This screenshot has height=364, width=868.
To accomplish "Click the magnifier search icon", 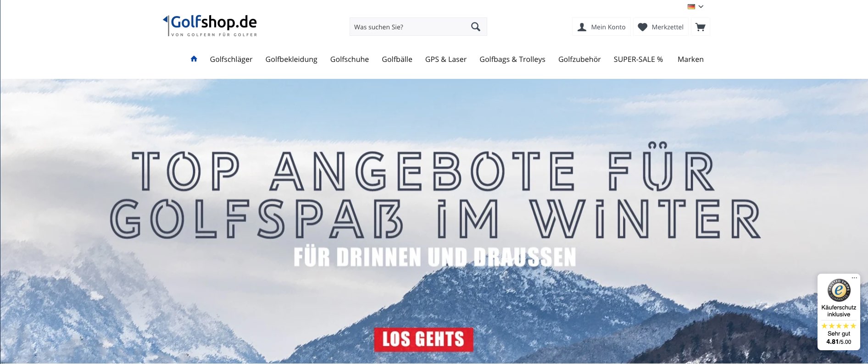I will pos(476,27).
